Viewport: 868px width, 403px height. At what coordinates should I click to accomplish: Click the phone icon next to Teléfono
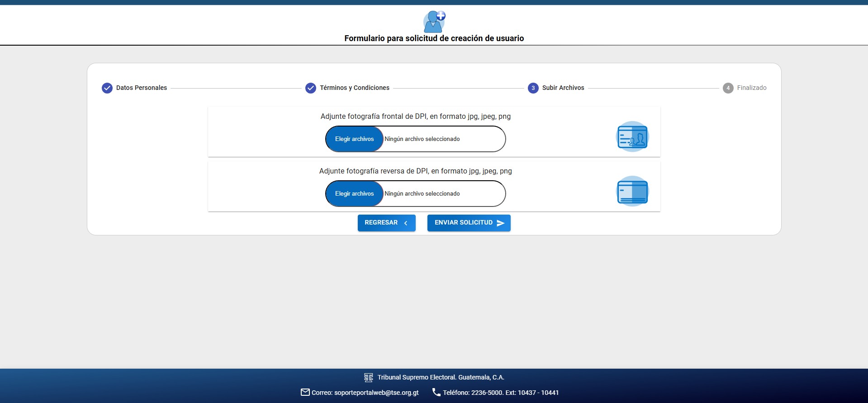(436, 392)
